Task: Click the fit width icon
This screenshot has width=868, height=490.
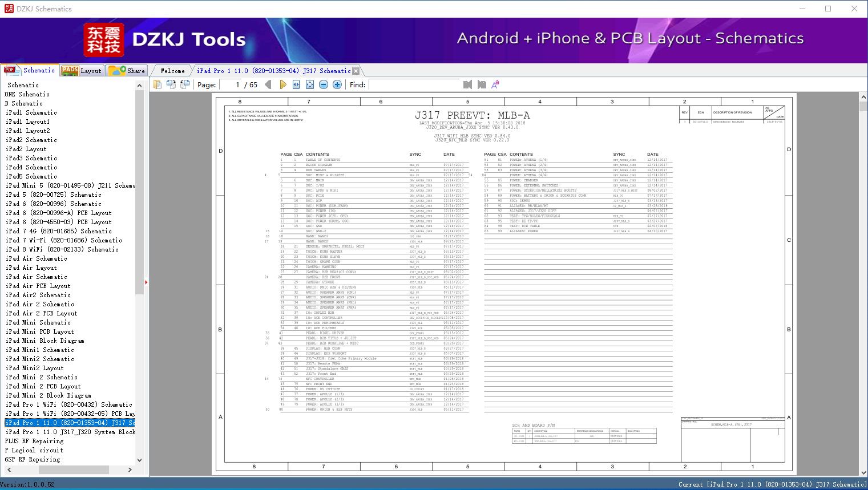Action: click(x=296, y=84)
